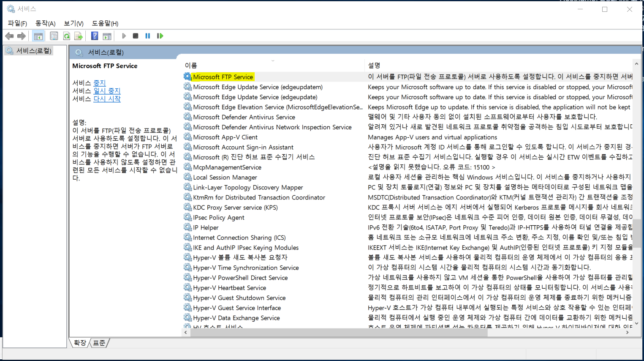644x361 pixels.
Task: Click the Pause Service icon
Action: [148, 36]
